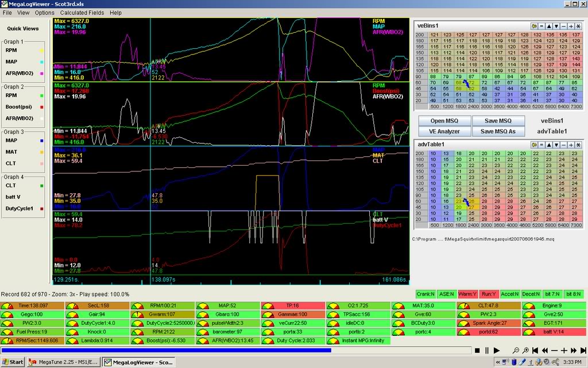The image size is (588, 368).
Task: Click the zoom-out magnifier icon at bottom
Action: [516, 350]
